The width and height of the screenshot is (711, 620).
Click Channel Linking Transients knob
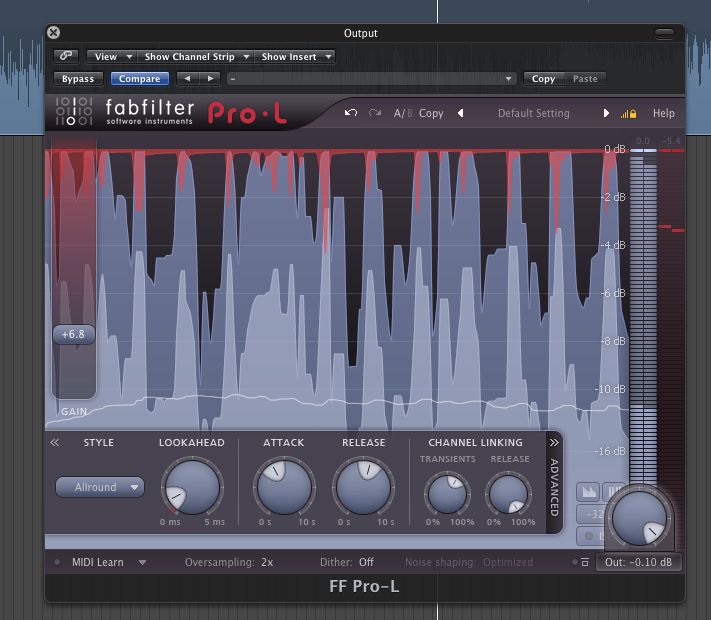[447, 493]
